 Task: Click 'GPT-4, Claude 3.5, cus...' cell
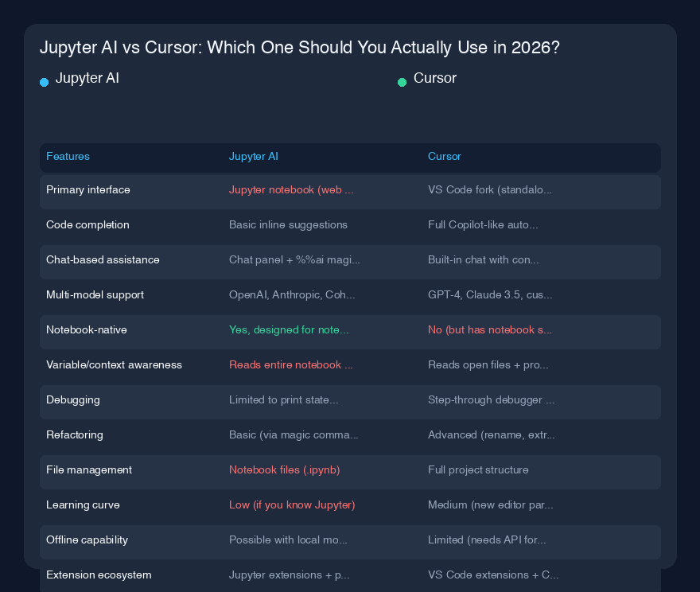(490, 294)
